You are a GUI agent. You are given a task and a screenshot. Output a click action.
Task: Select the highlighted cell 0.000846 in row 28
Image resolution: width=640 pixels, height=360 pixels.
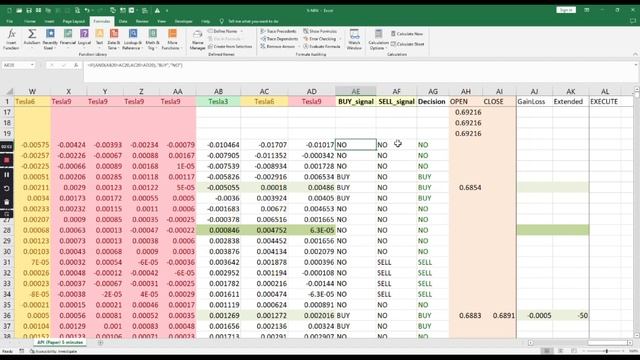pos(218,230)
